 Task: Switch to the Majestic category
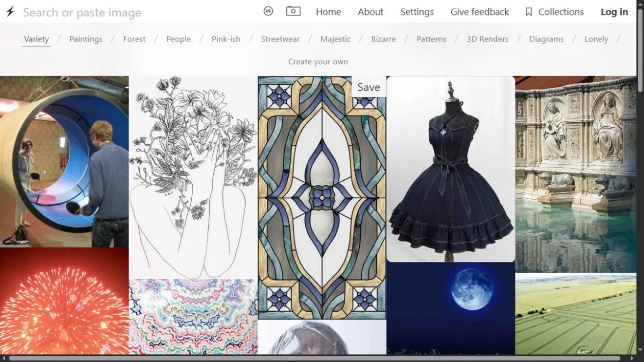[336, 39]
